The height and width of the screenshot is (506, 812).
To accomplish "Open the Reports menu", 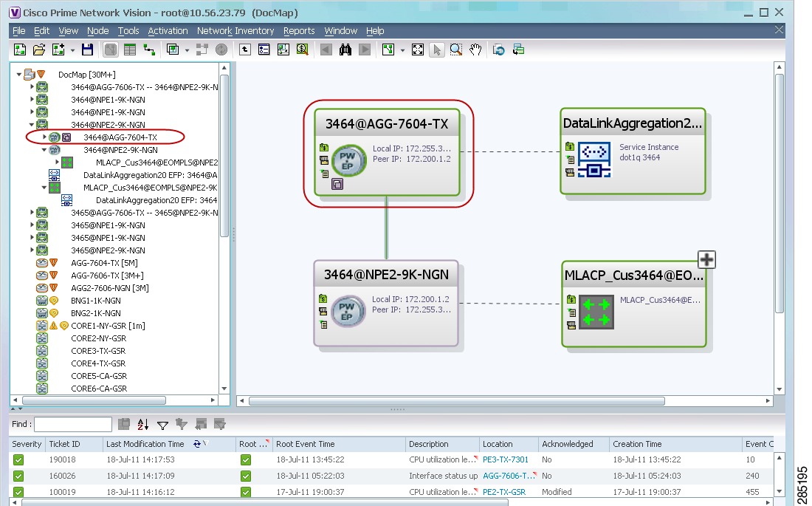I will coord(299,31).
